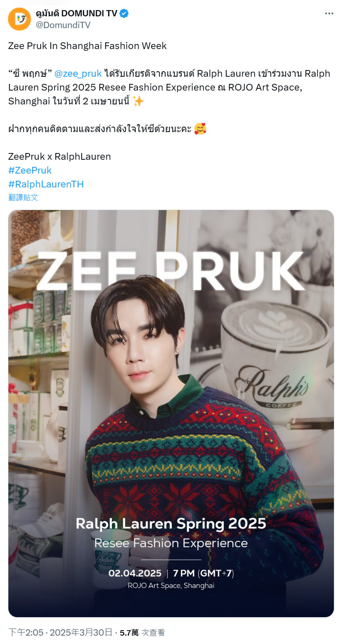Open the #RalphLaurenTH hashtag
This screenshot has height=644, width=341.
click(46, 184)
